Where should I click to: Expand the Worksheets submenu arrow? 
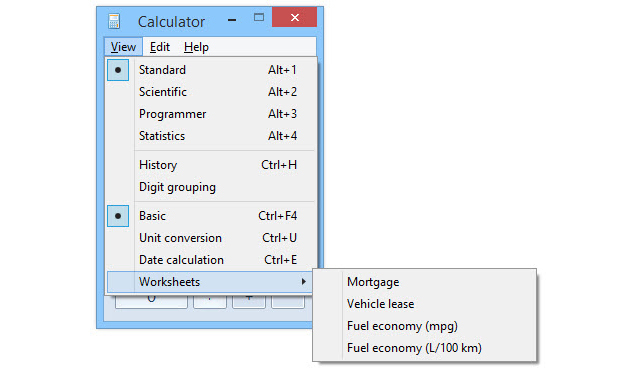(303, 282)
